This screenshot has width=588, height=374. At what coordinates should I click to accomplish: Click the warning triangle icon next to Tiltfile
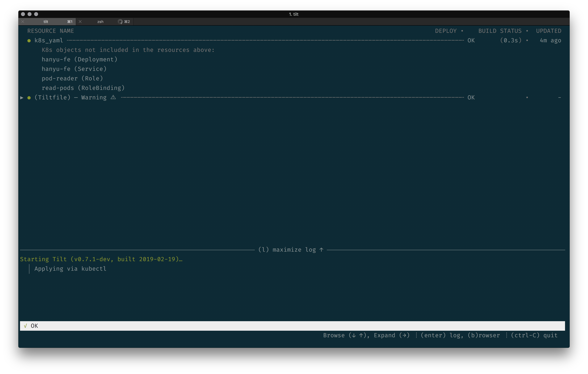click(x=113, y=97)
